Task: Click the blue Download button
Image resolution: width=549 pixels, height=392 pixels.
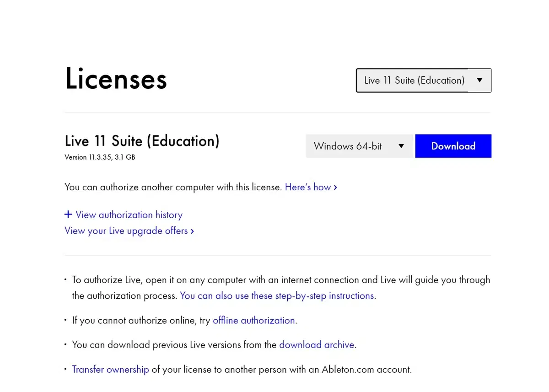Action: coord(453,146)
